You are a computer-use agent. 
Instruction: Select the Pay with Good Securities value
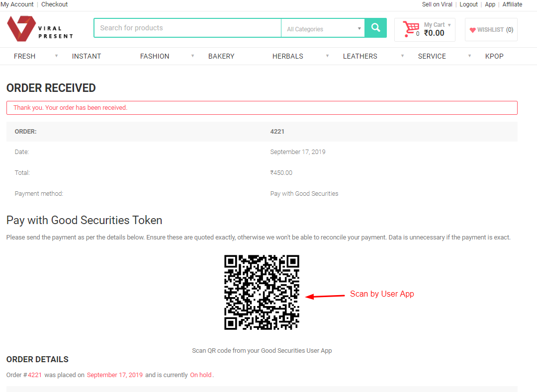pyautogui.click(x=304, y=194)
